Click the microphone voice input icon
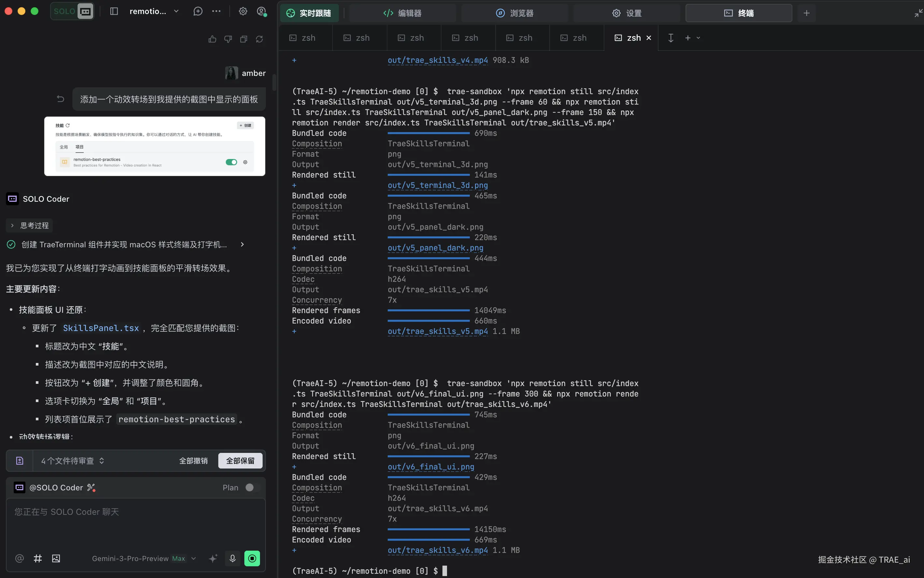924x578 pixels. click(232, 558)
